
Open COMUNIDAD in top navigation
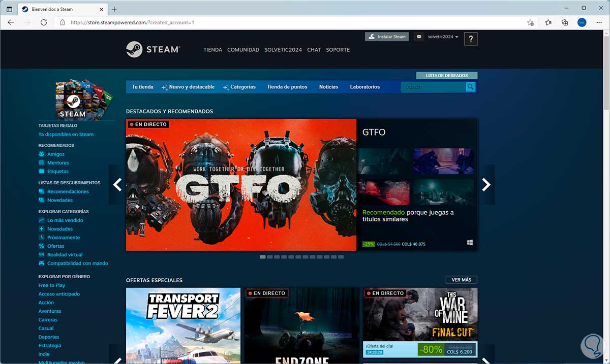coord(243,50)
